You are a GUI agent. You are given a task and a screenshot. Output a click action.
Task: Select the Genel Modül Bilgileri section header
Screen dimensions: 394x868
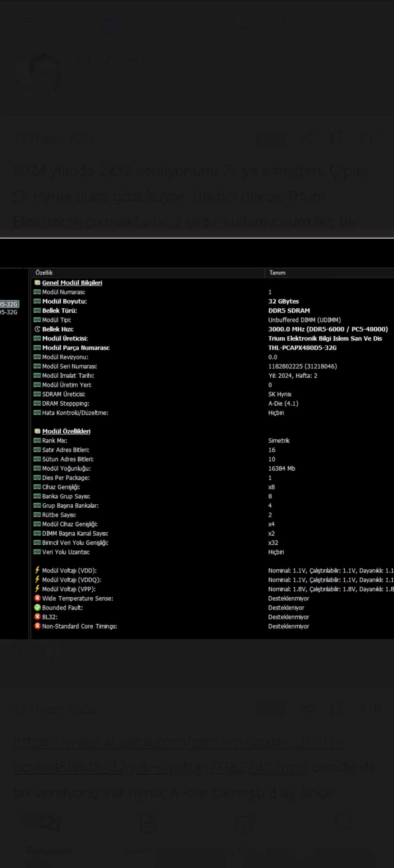tap(72, 283)
